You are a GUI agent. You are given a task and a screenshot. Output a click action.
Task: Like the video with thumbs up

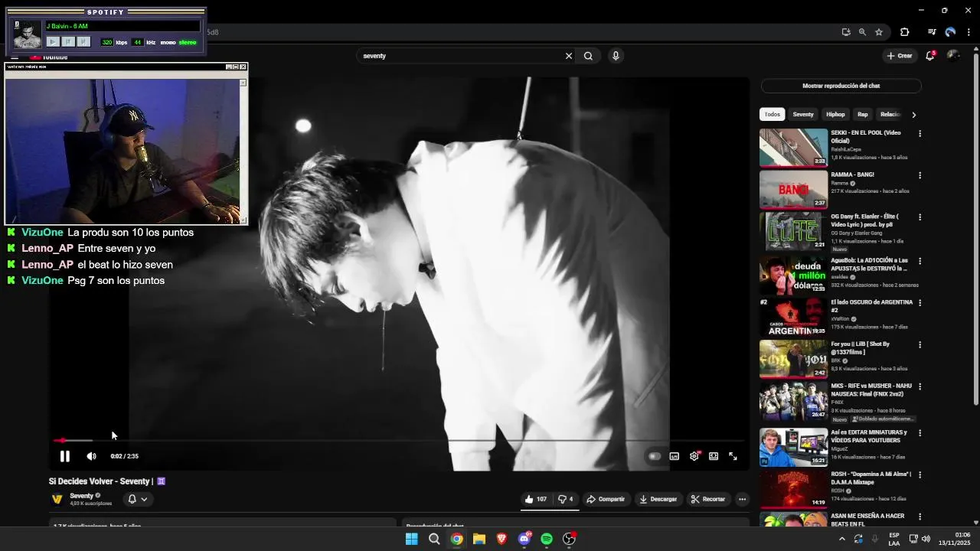[x=536, y=499]
